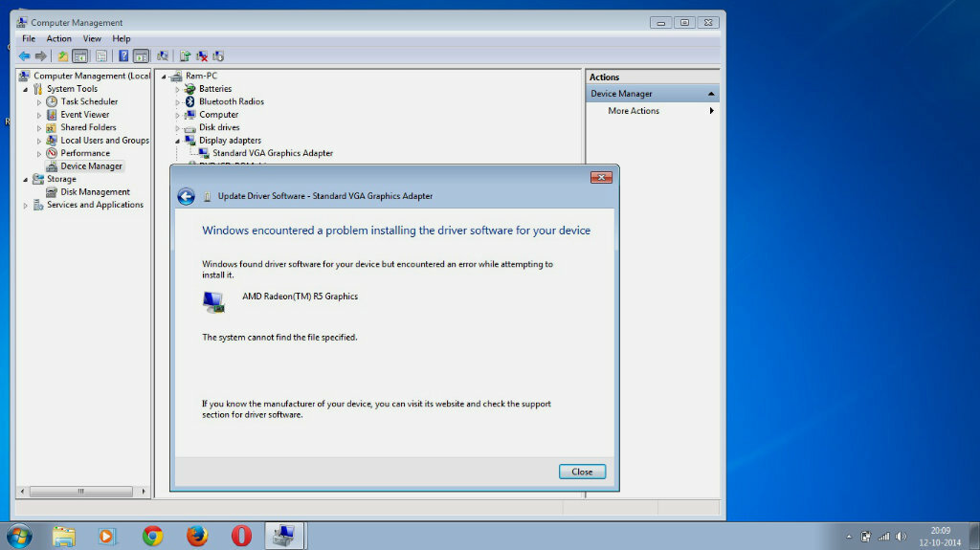Collapse the Display adapters node
This screenshot has height=550, width=980.
[177, 141]
